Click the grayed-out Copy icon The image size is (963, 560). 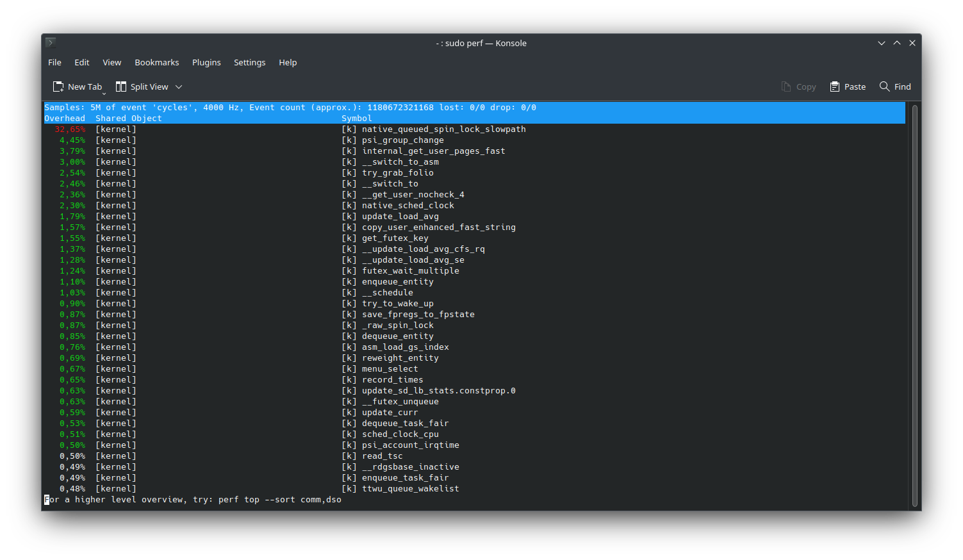tap(786, 86)
